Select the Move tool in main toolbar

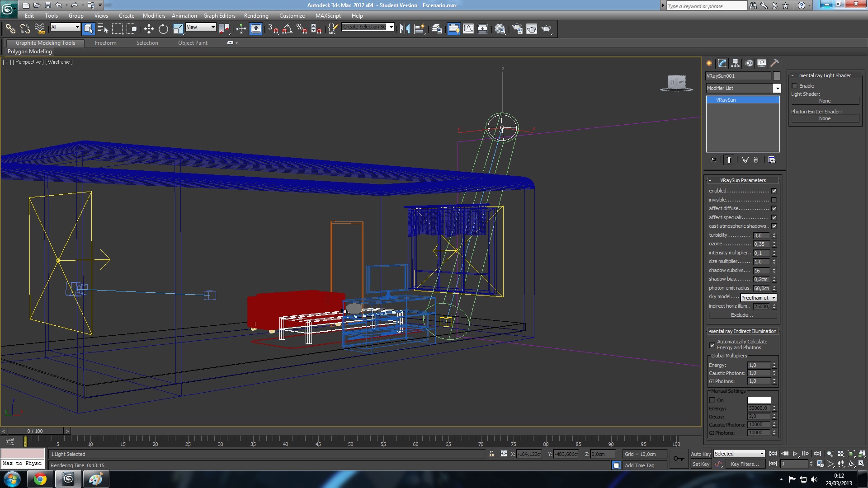click(149, 29)
